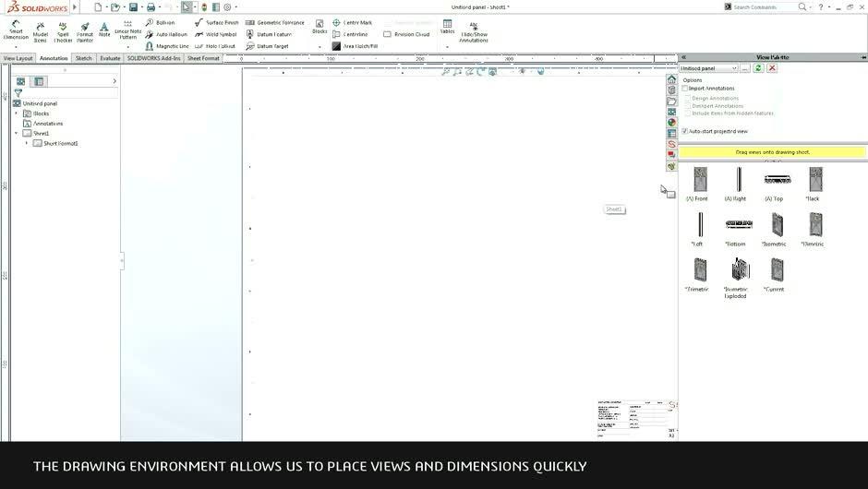
Task: Switch to the View Layout tab
Action: (x=18, y=58)
